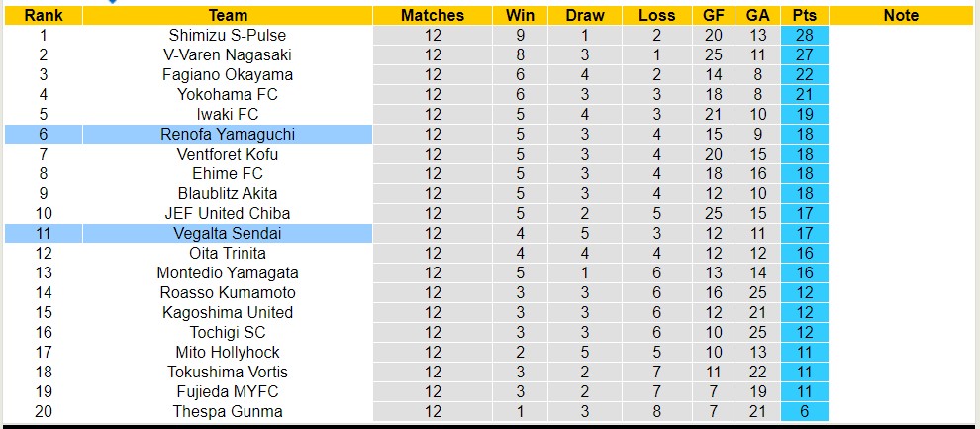Click the Rank column header
This screenshot has width=980, height=429.
[43, 15]
